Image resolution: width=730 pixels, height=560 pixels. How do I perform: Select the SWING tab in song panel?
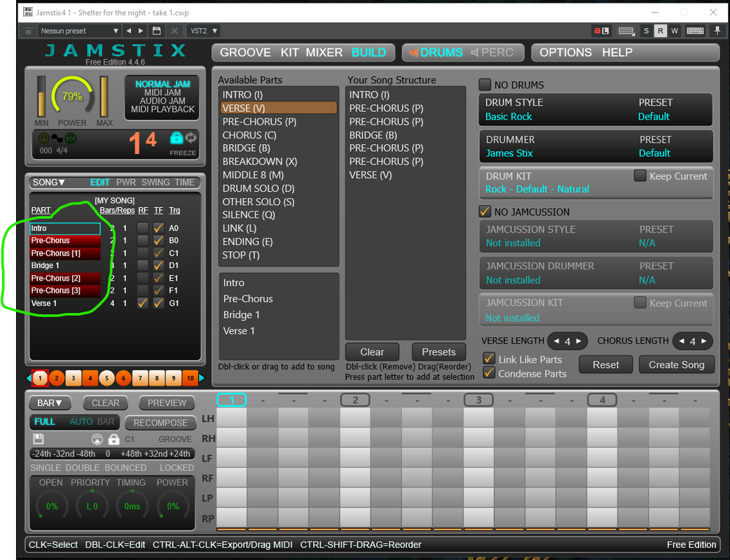pyautogui.click(x=156, y=182)
